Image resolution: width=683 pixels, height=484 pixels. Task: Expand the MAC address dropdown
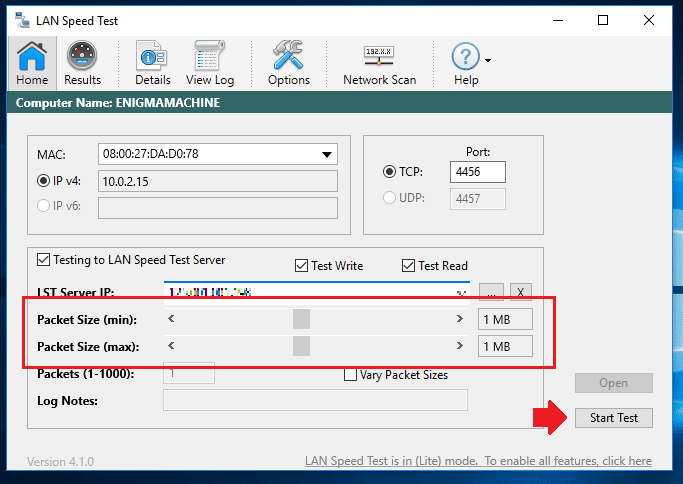(327, 154)
